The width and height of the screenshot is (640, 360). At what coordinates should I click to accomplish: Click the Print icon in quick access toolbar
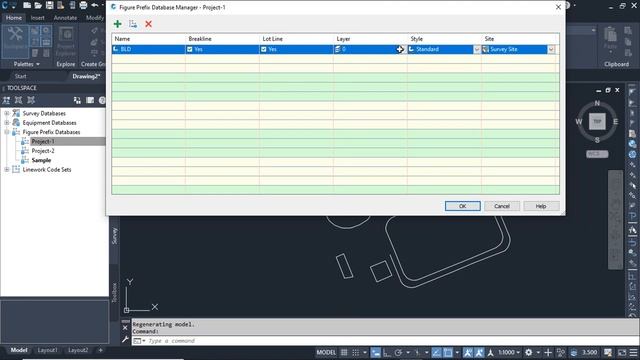tap(83, 5)
